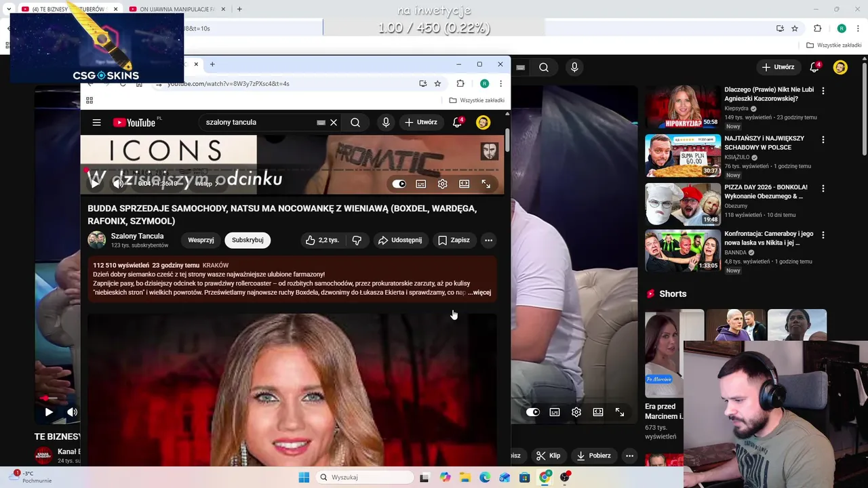Open Chrome three-dot menu in front window
Screen dimensions: 868x488
pos(500,83)
